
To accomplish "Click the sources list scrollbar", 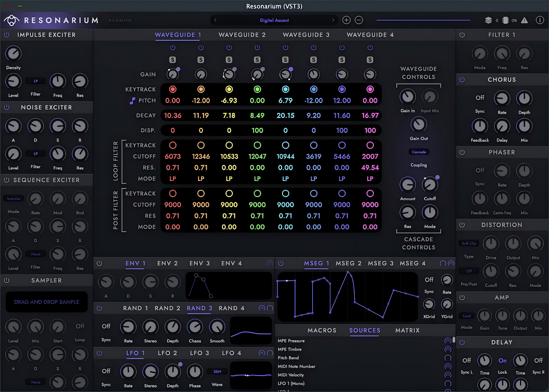I will [x=454, y=340].
